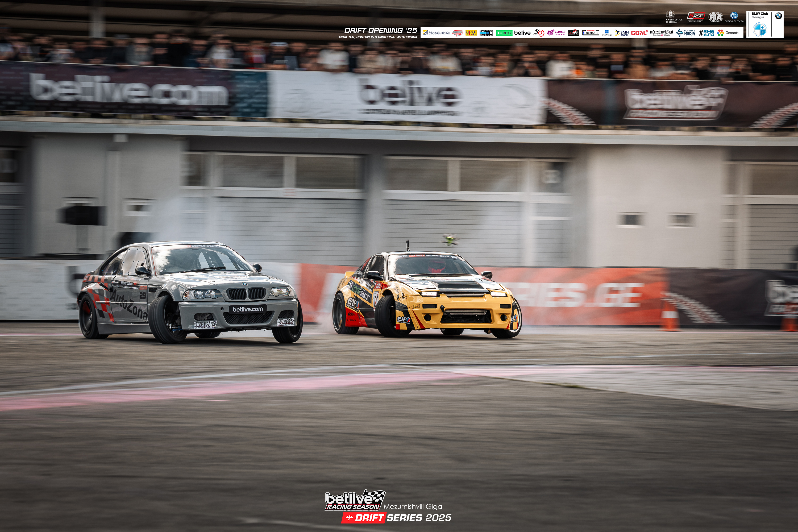
Task: Click the DRIFT OPENING '25 title text
Action: pyautogui.click(x=380, y=31)
